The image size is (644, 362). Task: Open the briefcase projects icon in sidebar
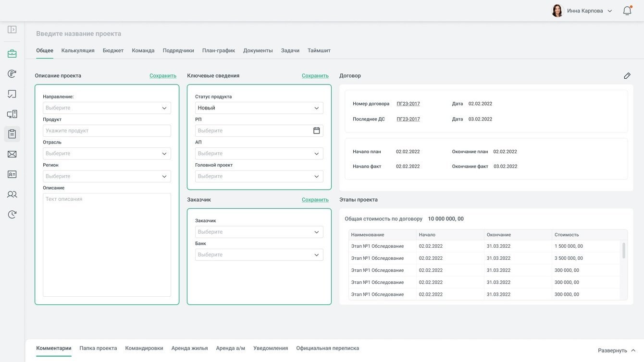(x=12, y=54)
